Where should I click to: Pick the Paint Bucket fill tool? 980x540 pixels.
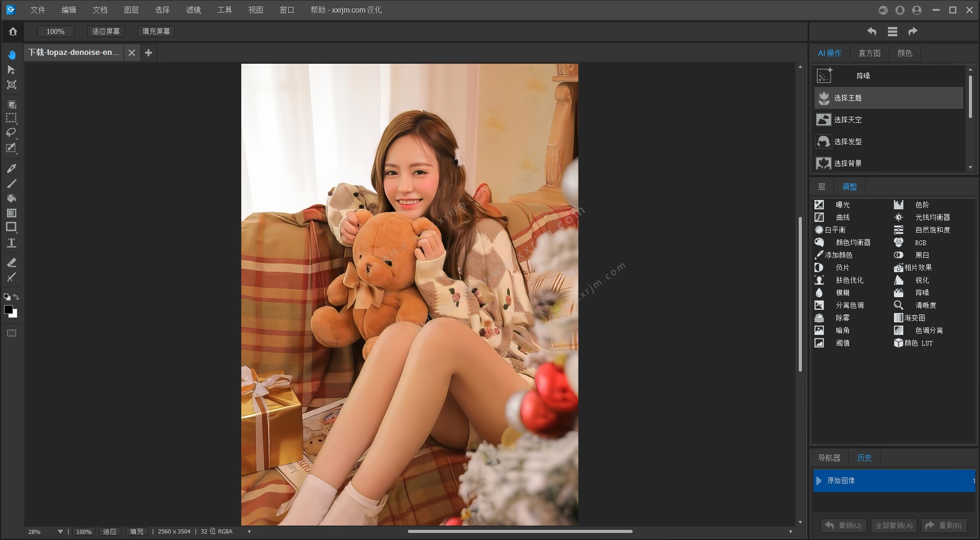click(x=12, y=198)
